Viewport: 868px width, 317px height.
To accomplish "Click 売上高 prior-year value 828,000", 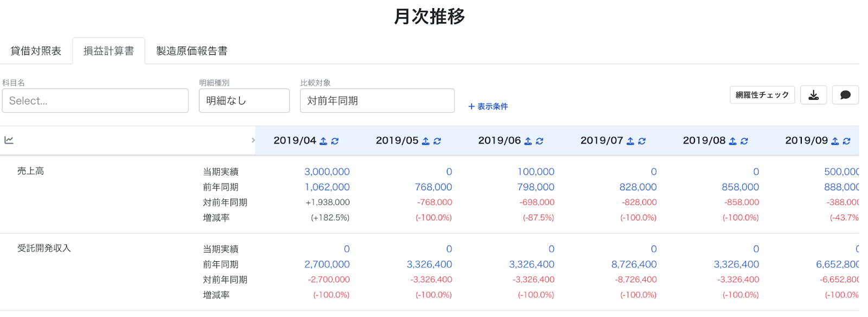I will [x=638, y=187].
